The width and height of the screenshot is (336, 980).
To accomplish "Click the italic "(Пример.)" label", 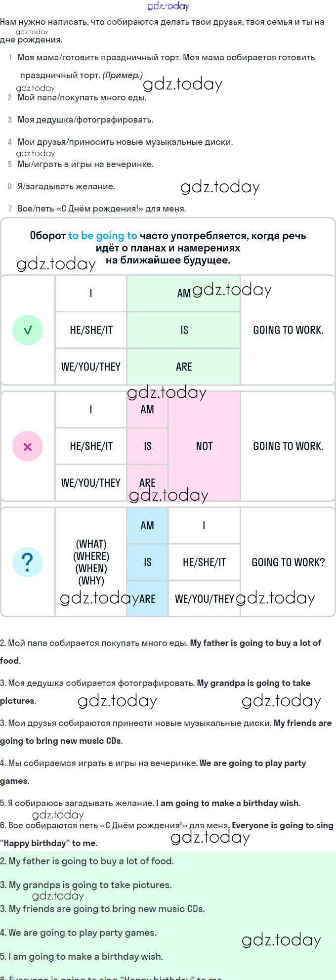I will click(x=123, y=75).
